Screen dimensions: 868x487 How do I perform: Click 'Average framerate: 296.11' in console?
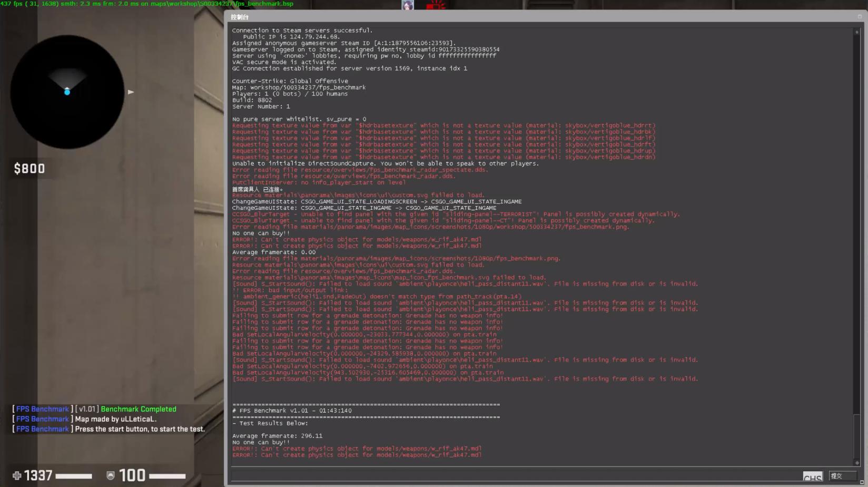(277, 436)
